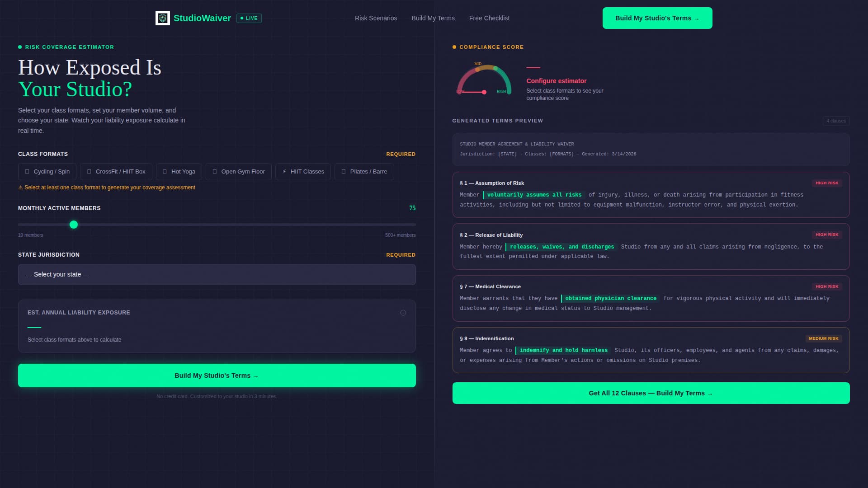Open the Select your state dropdown
868x488 pixels.
217,274
